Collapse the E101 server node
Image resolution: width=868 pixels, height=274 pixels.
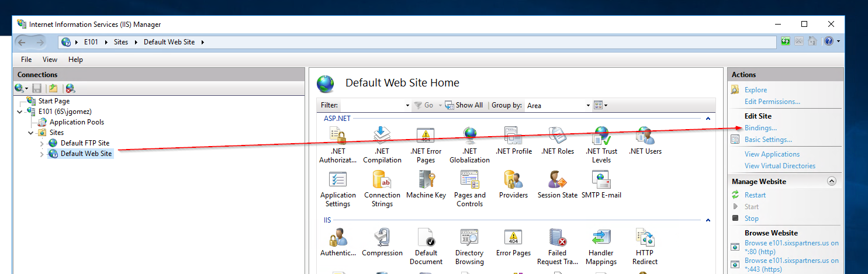pos(20,112)
